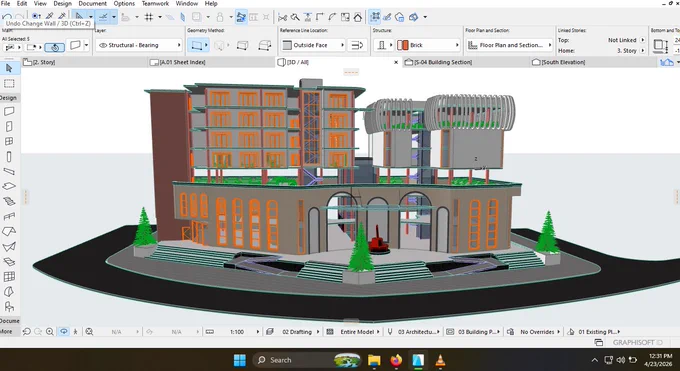Click the Fit in Window zoom icon
The width and height of the screenshot is (680, 371).
(89, 332)
